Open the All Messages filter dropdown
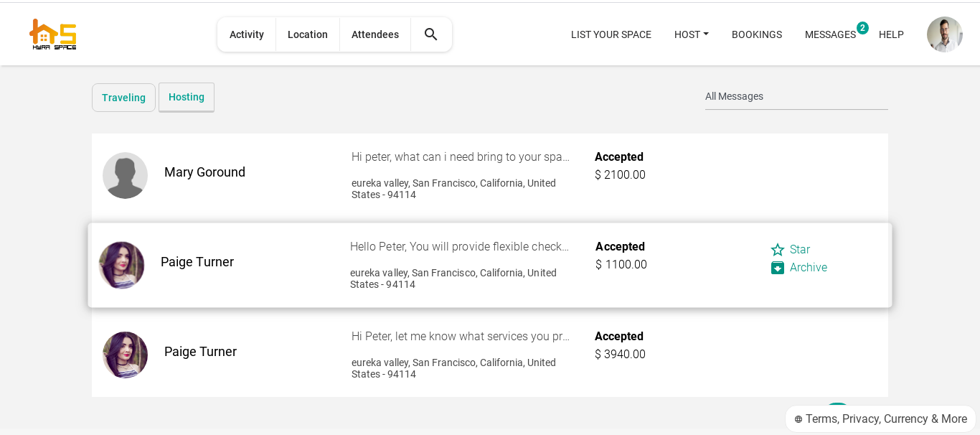This screenshot has width=980, height=435. coord(796,97)
